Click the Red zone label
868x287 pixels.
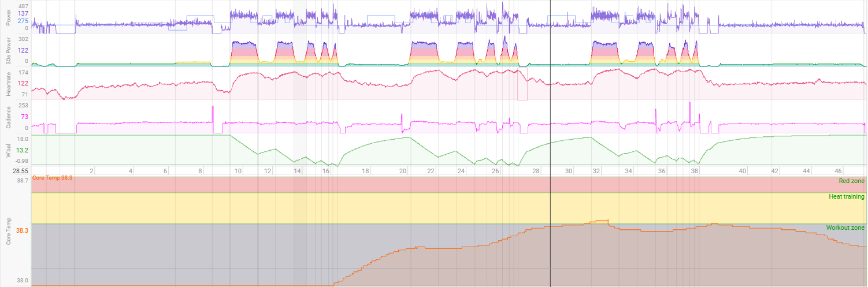pos(851,181)
